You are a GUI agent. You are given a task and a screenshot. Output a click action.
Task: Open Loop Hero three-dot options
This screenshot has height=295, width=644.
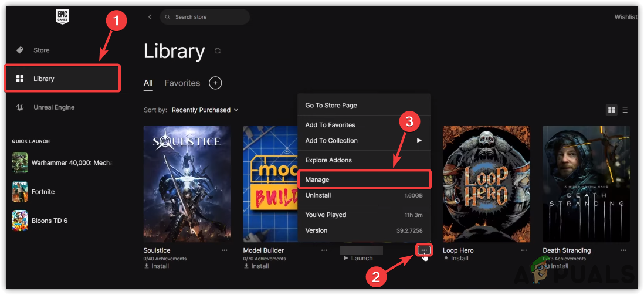pyautogui.click(x=524, y=250)
